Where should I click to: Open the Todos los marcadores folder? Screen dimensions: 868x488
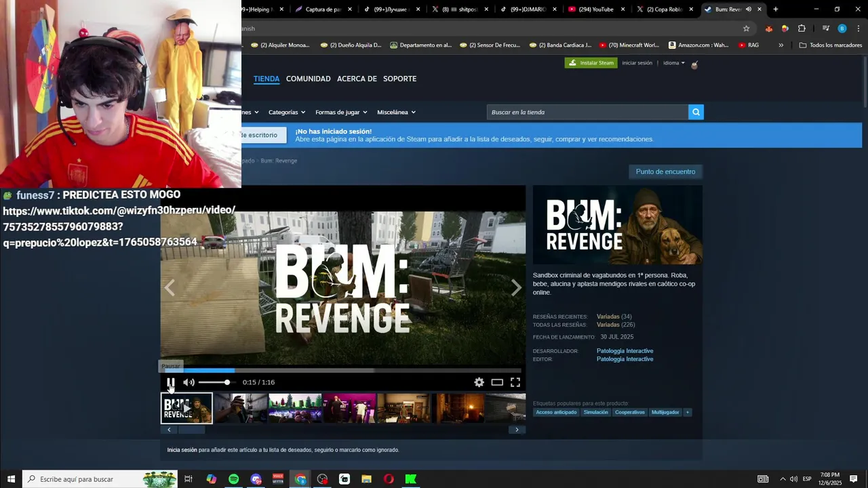tap(831, 45)
